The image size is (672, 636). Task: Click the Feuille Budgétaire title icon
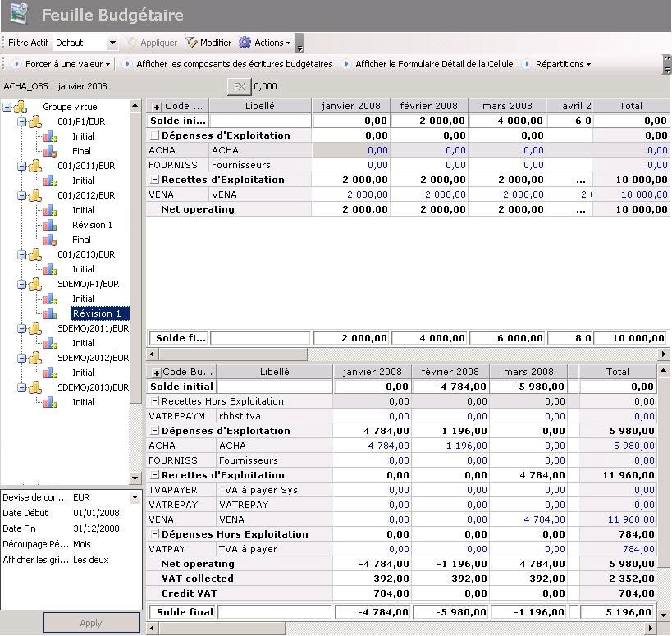[x=18, y=14]
